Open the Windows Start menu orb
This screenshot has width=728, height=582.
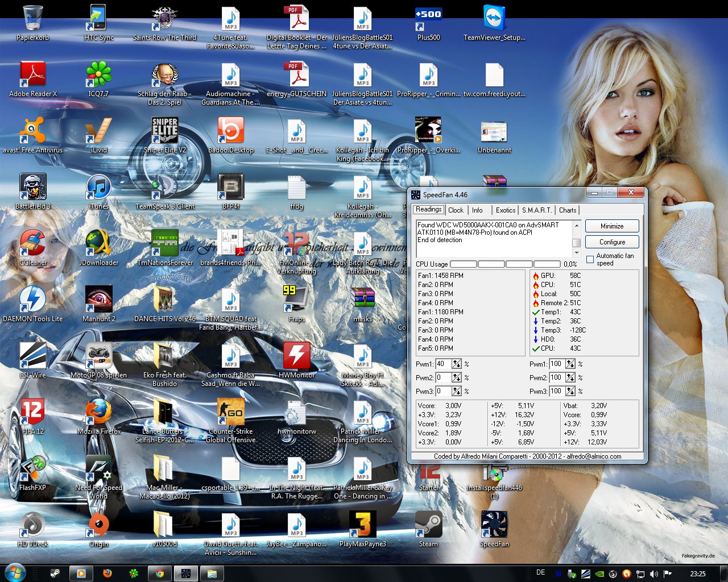pyautogui.click(x=15, y=573)
